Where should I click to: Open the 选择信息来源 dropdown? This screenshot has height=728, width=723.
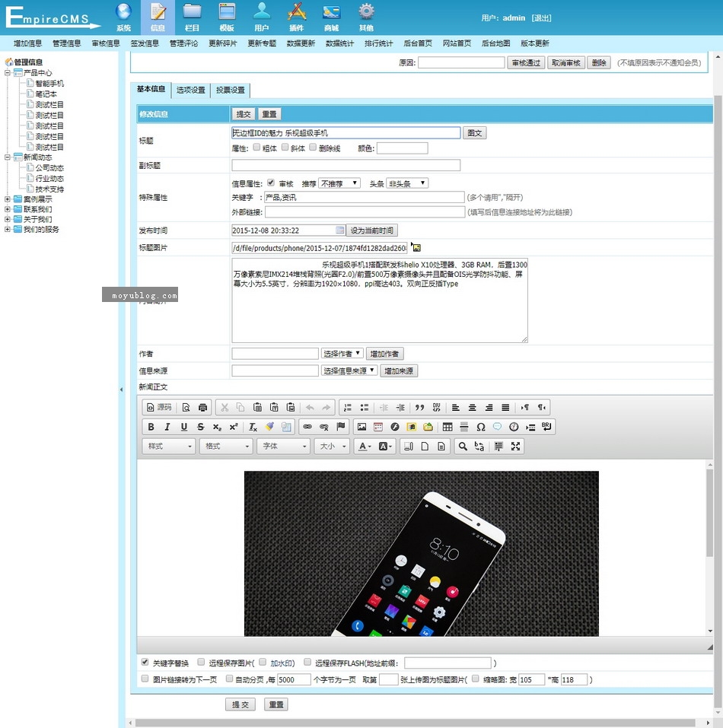[x=349, y=370]
